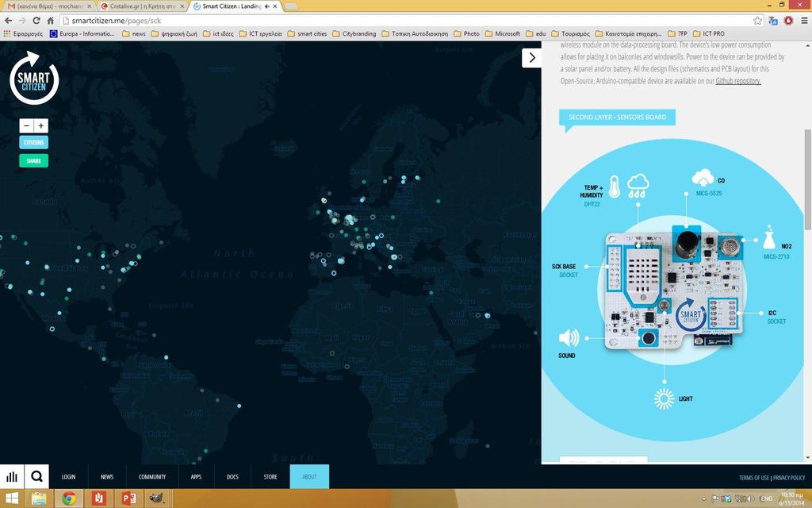Zoom out the map with minus button
The image size is (812, 508).
[26, 125]
